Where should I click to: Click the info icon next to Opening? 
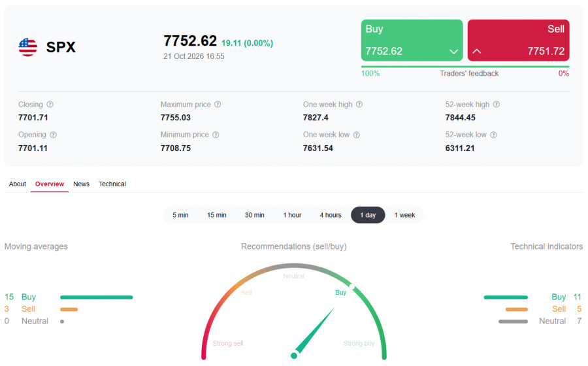54,135
